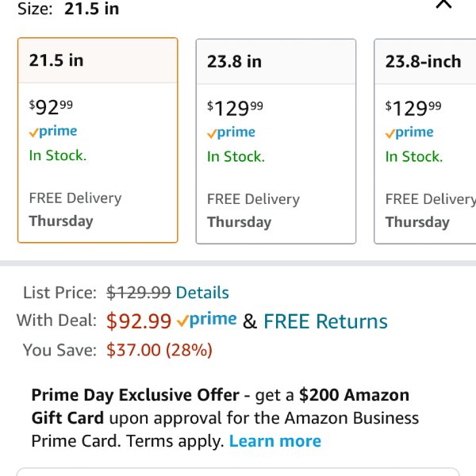Image resolution: width=476 pixels, height=476 pixels.
Task: Pick the 23.8-inch size variant
Action: 425,141
